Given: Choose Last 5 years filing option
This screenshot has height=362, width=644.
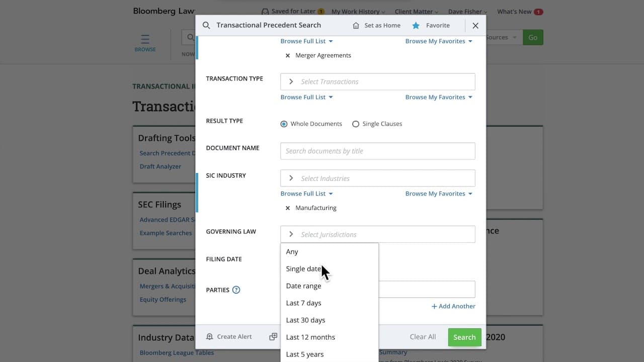Looking at the screenshot, I should tap(329, 354).
